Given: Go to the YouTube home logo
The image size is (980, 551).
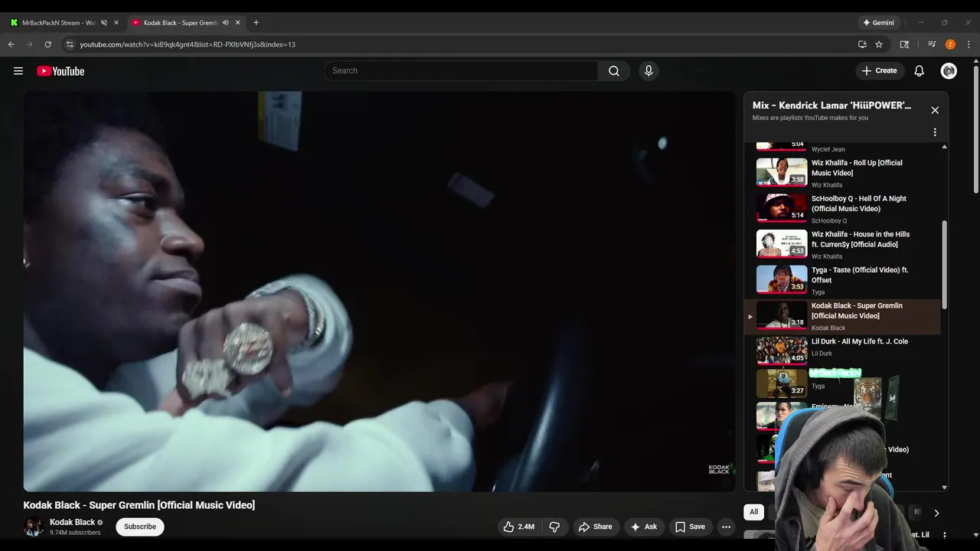Looking at the screenshot, I should 60,71.
